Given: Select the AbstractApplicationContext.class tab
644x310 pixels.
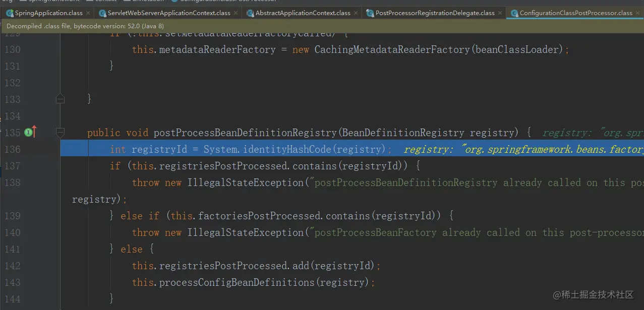Looking at the screenshot, I should pos(303,13).
